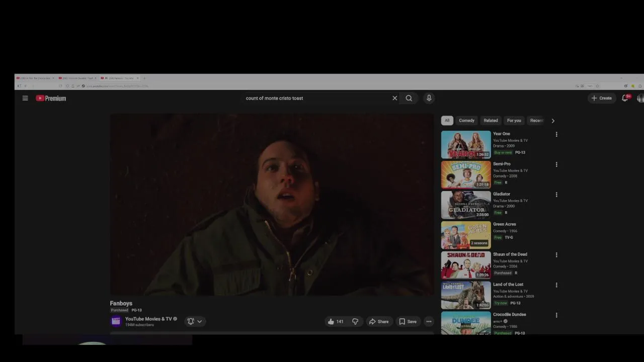Like the Fanboys video
Viewport: 644px width, 362px height.
335,321
